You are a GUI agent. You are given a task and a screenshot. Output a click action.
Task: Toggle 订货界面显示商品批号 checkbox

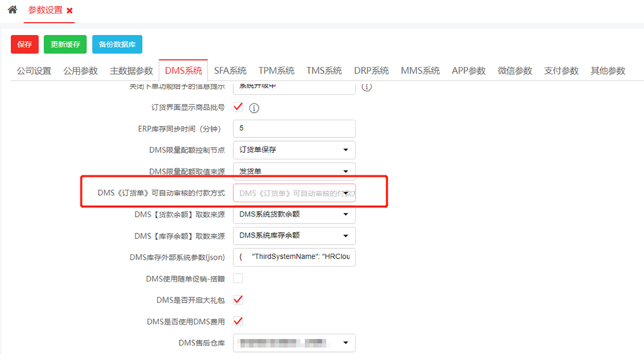click(x=238, y=107)
